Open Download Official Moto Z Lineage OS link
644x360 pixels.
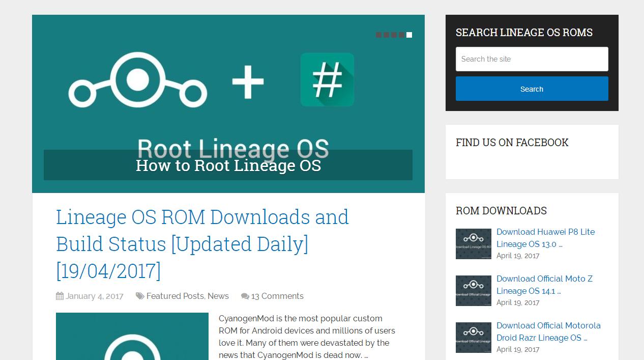[544, 285]
